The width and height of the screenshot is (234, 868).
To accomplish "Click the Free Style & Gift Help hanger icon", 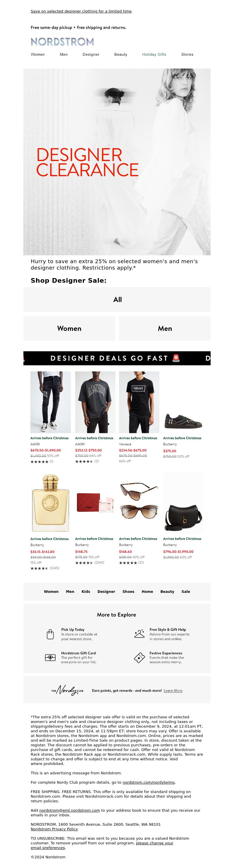I will click(x=139, y=633).
